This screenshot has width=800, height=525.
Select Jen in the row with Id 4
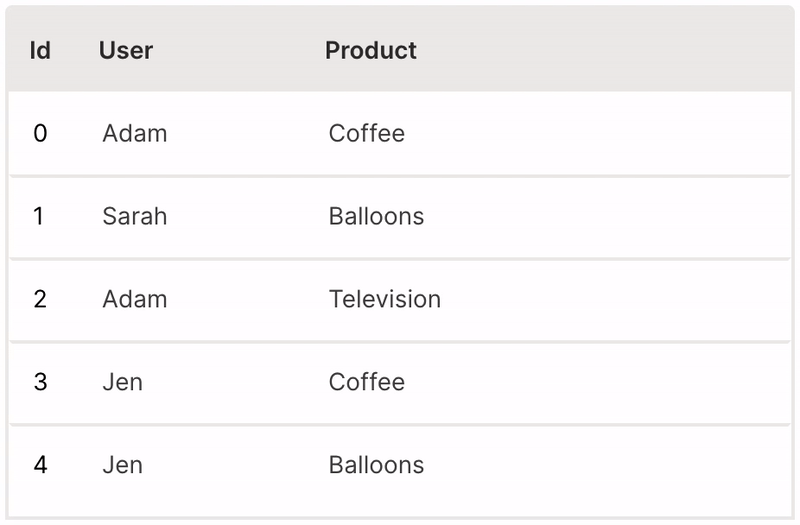[x=123, y=465]
